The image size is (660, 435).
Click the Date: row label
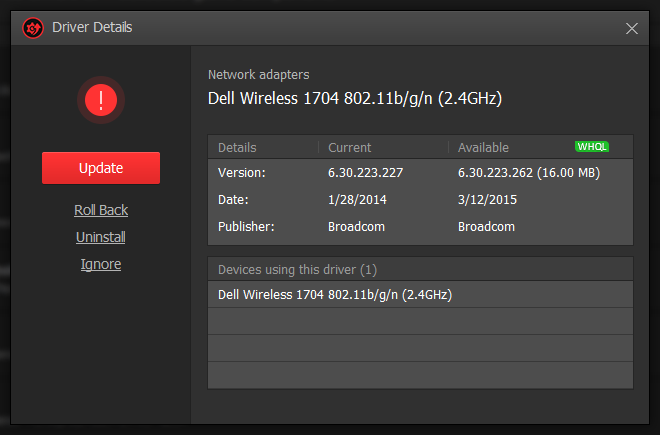233,200
